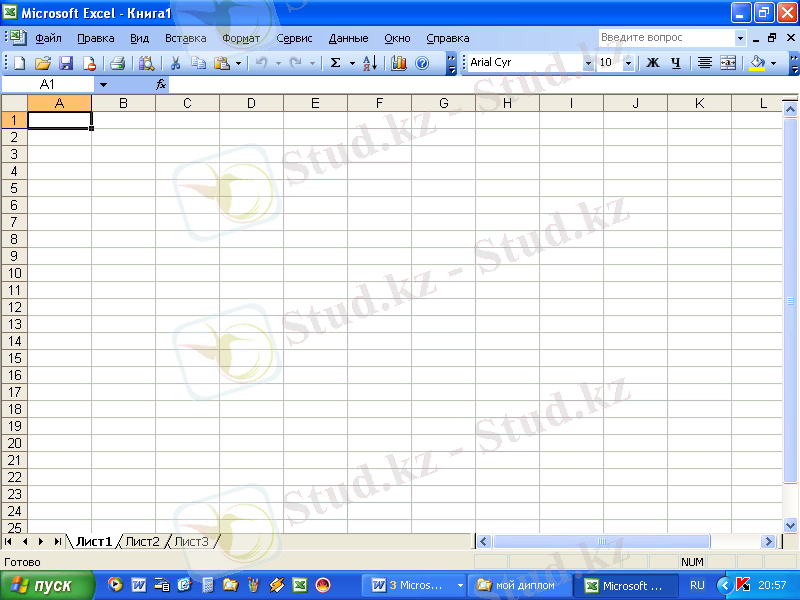This screenshot has width=800, height=600.
Task: Click the vertical scrollbar down arrow
Action: pyautogui.click(x=790, y=525)
